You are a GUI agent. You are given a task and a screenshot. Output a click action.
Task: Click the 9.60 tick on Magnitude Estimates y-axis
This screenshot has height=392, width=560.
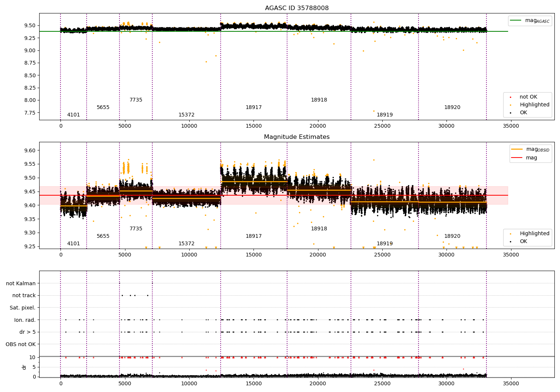tap(30, 150)
